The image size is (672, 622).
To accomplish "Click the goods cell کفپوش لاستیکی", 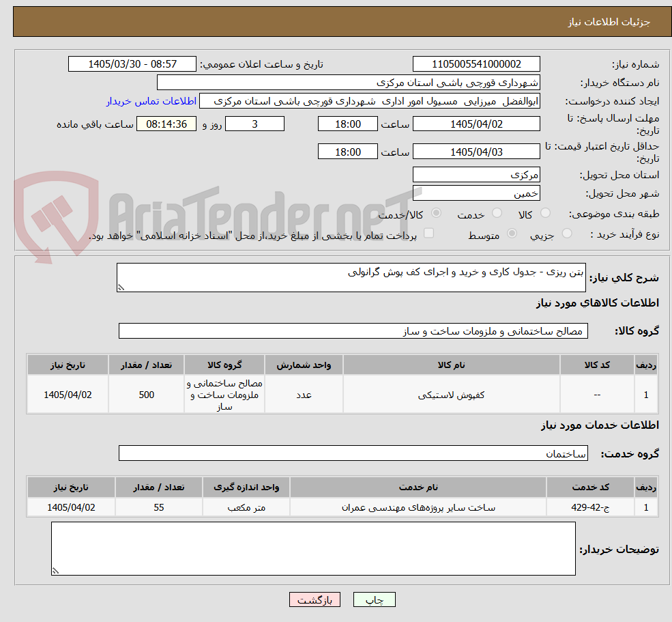I will (451, 395).
